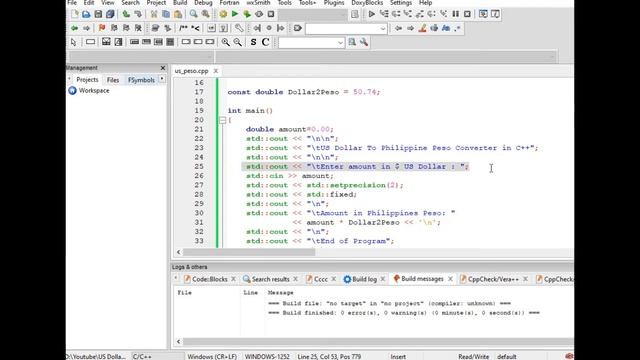Click the Break debugger pause icon
Image resolution: width=640 pixels, height=360 pixels.
(456, 14)
